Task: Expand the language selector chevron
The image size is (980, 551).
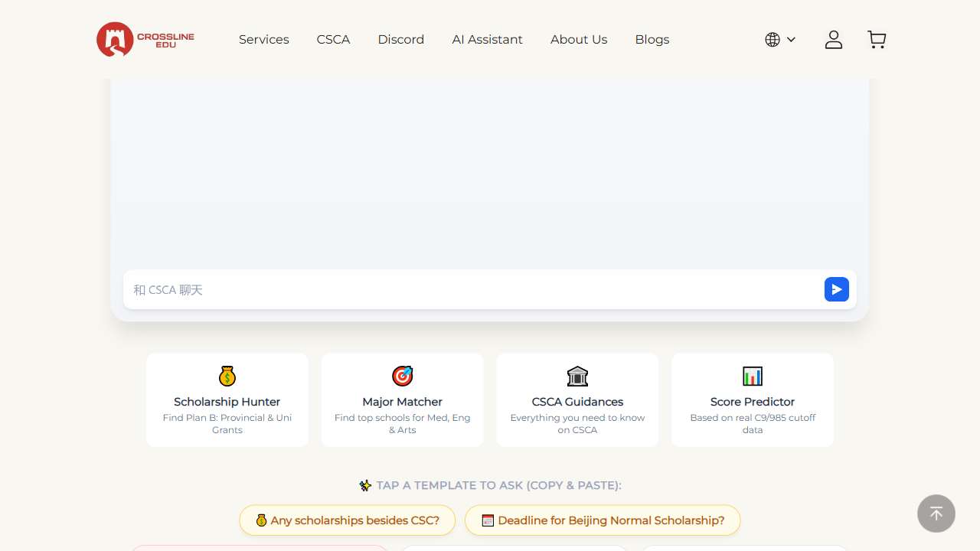Action: click(x=791, y=40)
